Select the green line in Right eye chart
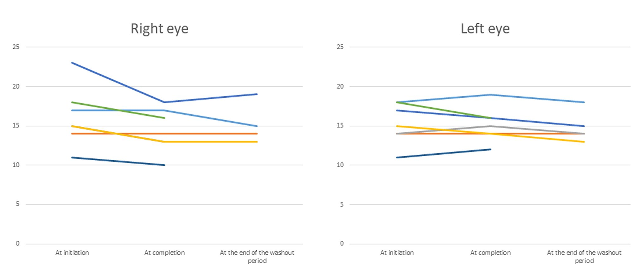Viewport: 644px width, 275px height. point(142,114)
